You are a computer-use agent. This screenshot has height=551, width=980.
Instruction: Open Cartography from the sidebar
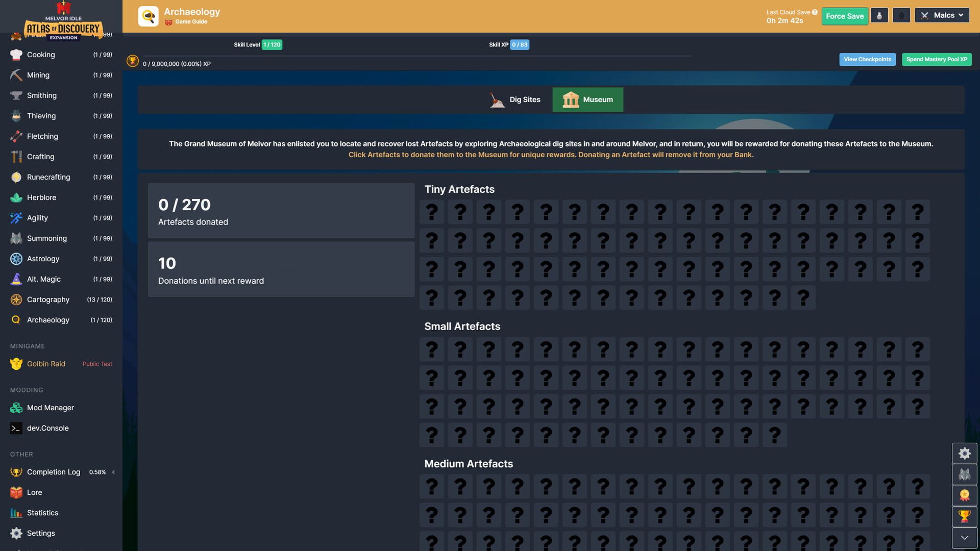(x=48, y=299)
